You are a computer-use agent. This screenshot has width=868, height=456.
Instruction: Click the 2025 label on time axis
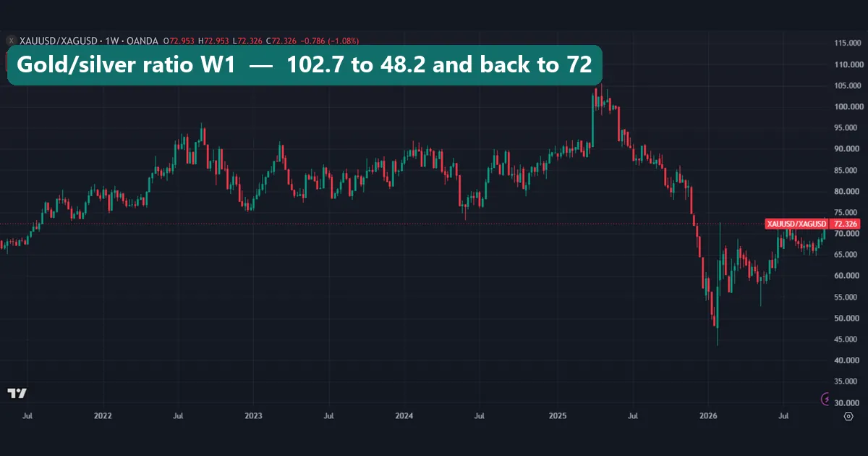pyautogui.click(x=557, y=416)
